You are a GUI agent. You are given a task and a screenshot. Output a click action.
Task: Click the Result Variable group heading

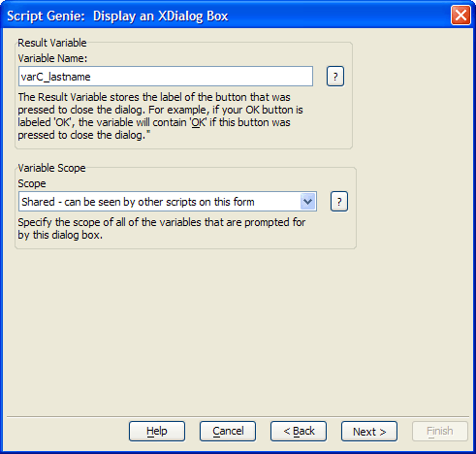pyautogui.click(x=52, y=43)
